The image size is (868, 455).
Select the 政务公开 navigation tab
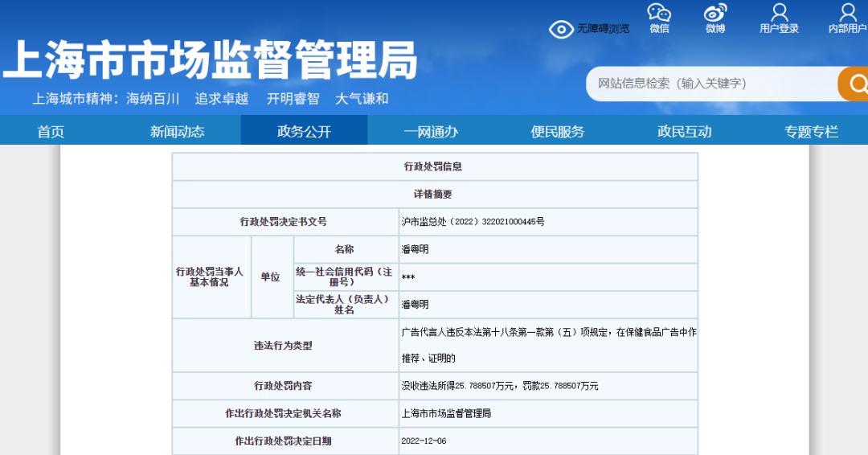(x=304, y=131)
